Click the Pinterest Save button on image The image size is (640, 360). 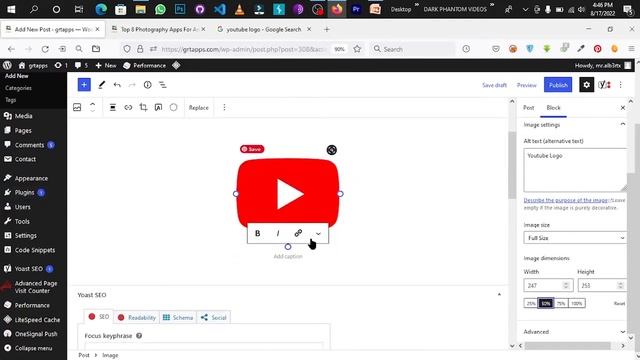[252, 149]
